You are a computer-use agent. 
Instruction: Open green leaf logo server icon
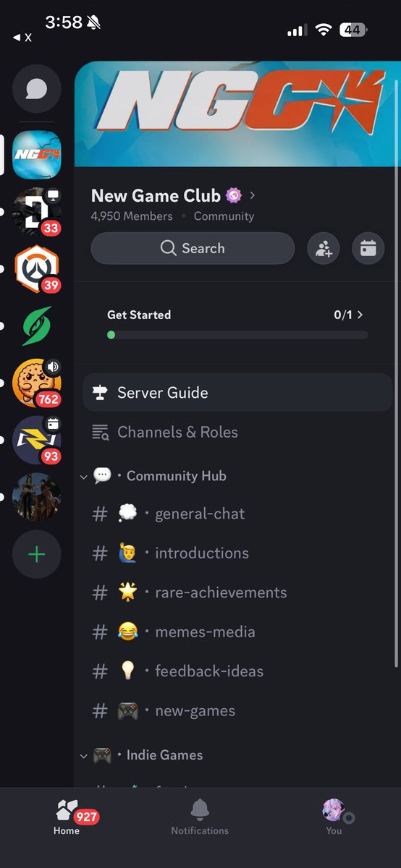[37, 325]
